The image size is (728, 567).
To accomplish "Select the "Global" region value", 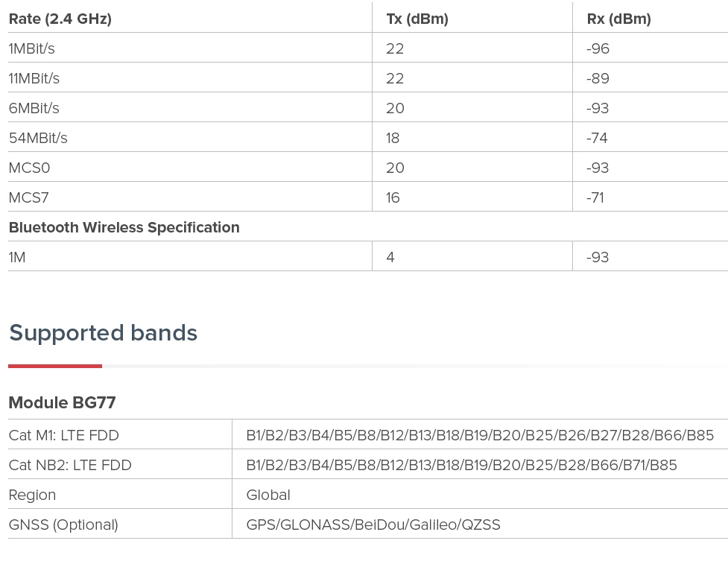I will point(268,495).
